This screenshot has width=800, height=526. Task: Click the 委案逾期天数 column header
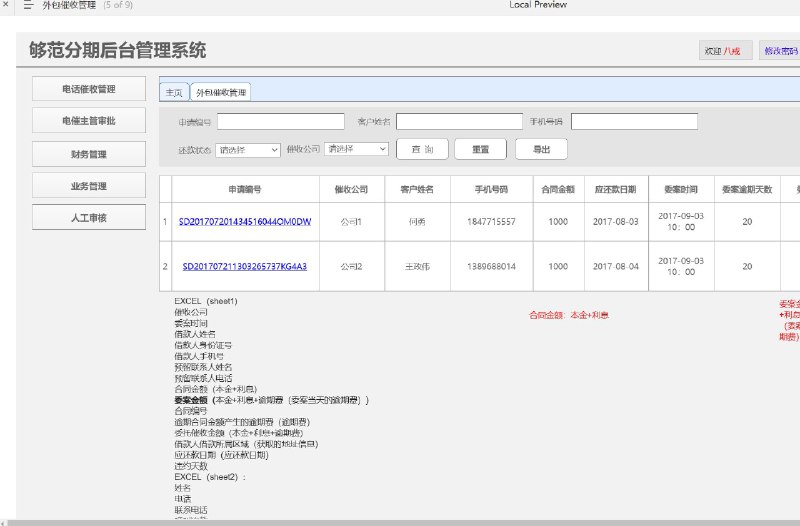(747, 189)
